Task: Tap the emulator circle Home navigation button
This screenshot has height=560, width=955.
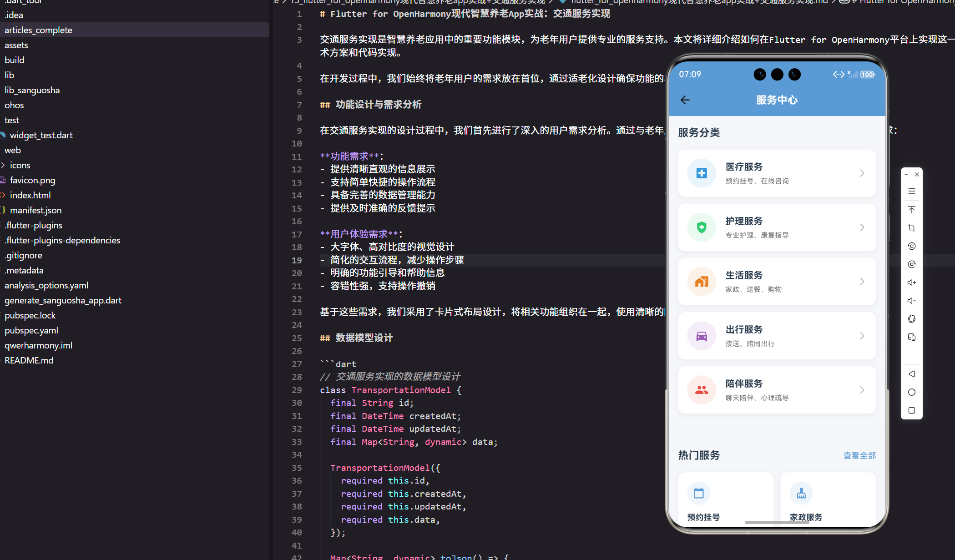Action: (911, 392)
